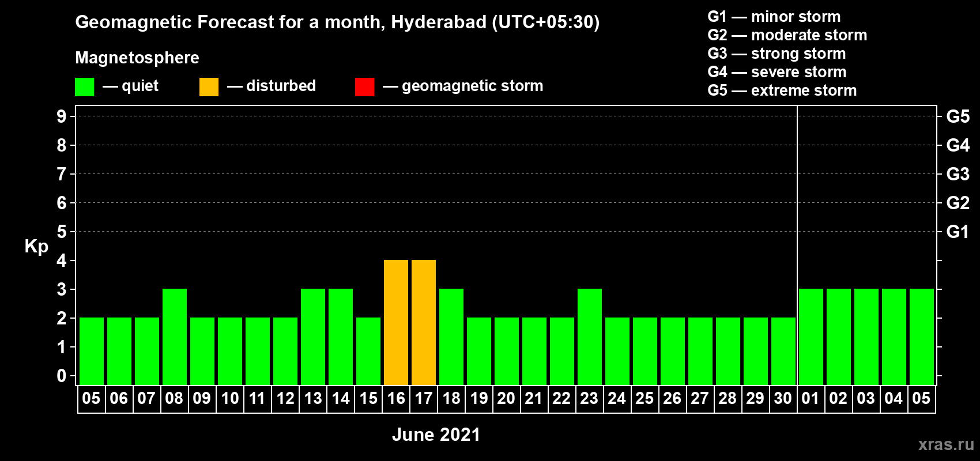Click the date label 16

point(396,398)
